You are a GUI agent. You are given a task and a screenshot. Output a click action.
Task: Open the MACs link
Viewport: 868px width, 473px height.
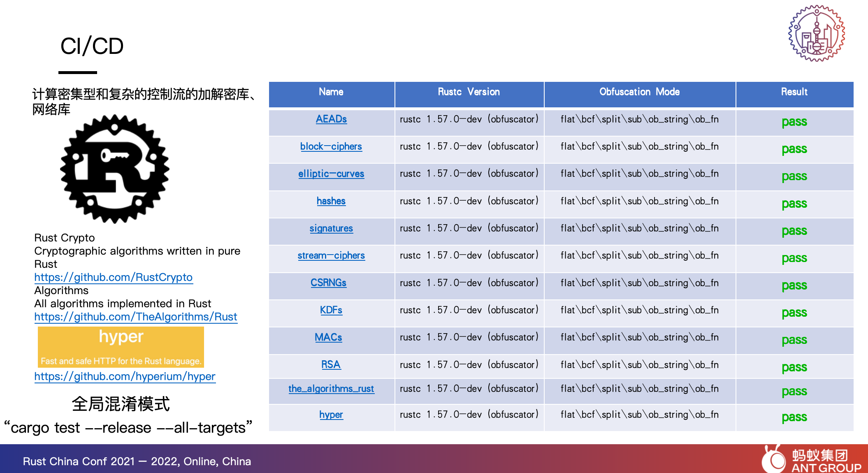tap(328, 337)
